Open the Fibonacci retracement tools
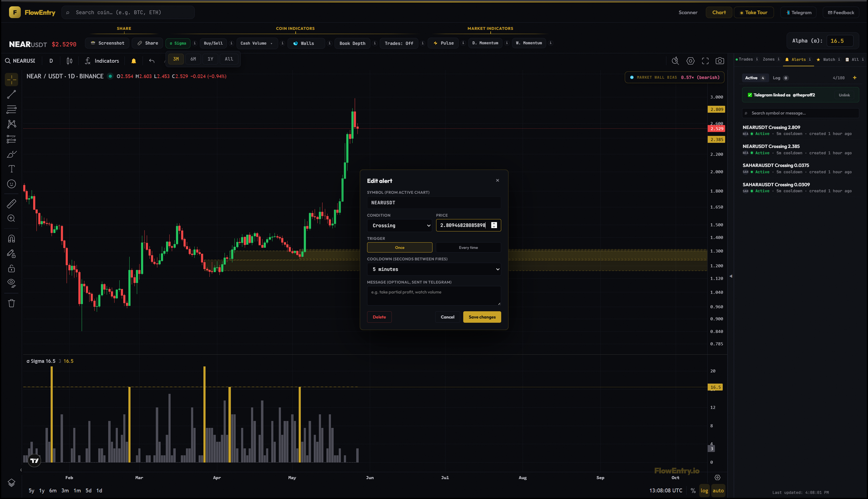 click(11, 109)
